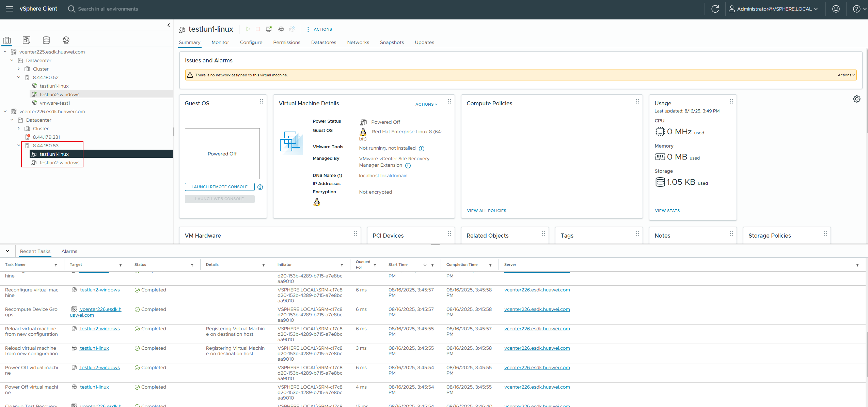This screenshot has width=868, height=407.
Task: Open the Datastores tab
Action: coord(323,42)
